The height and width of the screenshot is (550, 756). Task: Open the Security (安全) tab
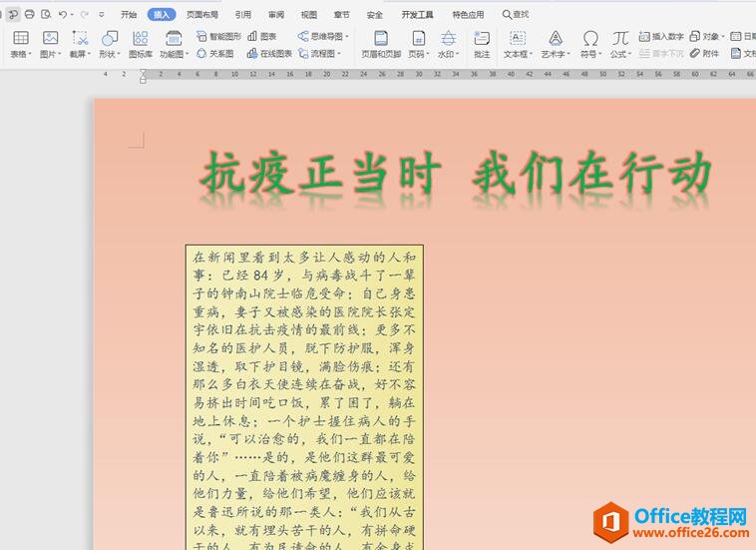pos(375,14)
